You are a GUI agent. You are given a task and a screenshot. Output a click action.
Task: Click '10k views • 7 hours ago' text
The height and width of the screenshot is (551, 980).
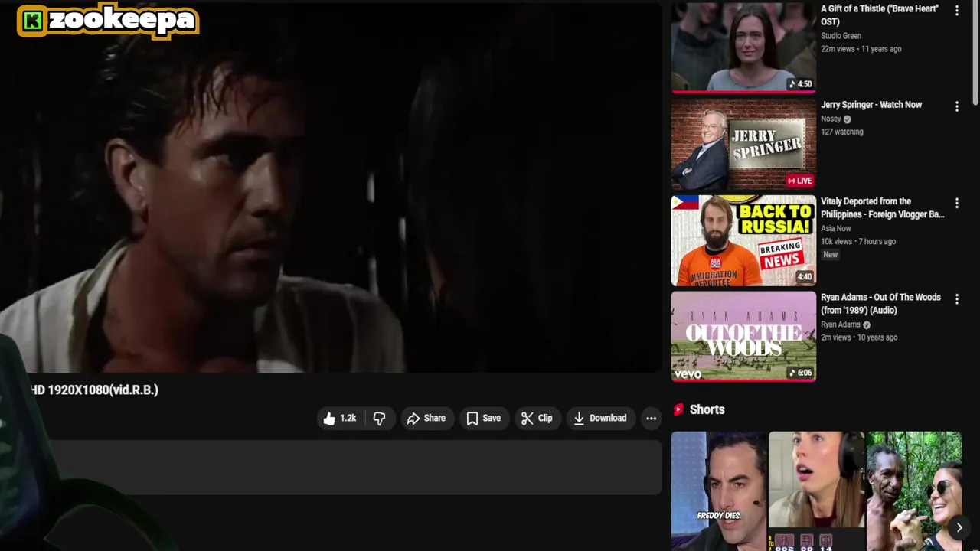[858, 241]
